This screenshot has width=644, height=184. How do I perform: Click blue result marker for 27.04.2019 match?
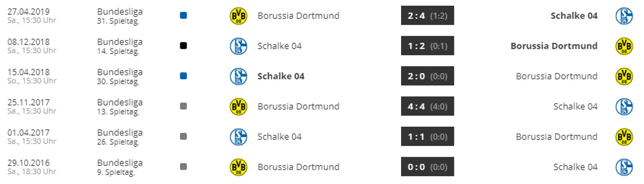(x=183, y=15)
